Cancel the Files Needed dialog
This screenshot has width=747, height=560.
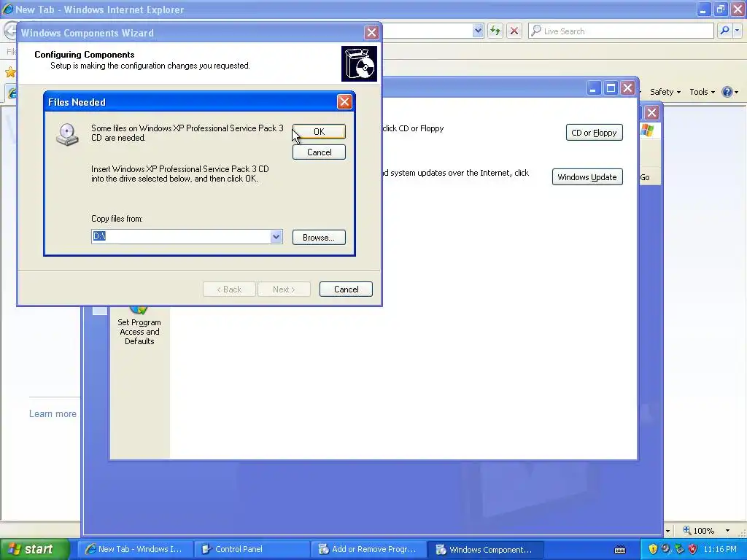(319, 152)
